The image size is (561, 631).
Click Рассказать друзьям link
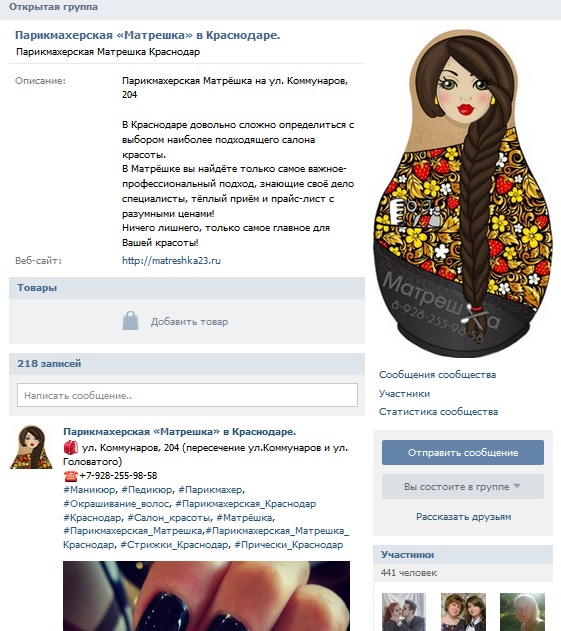(464, 517)
